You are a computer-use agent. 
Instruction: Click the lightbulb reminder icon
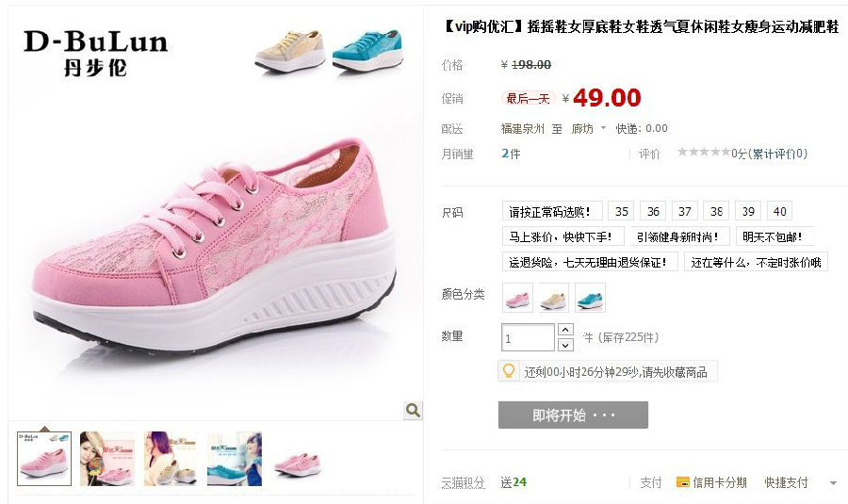pos(509,371)
